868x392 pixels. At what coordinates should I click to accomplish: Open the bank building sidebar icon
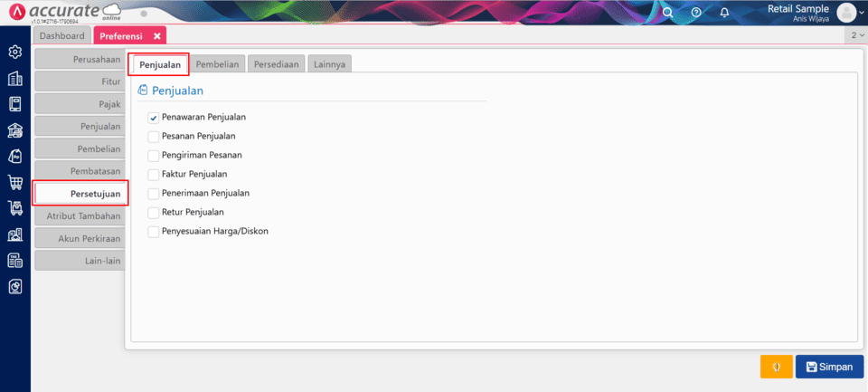[15, 130]
